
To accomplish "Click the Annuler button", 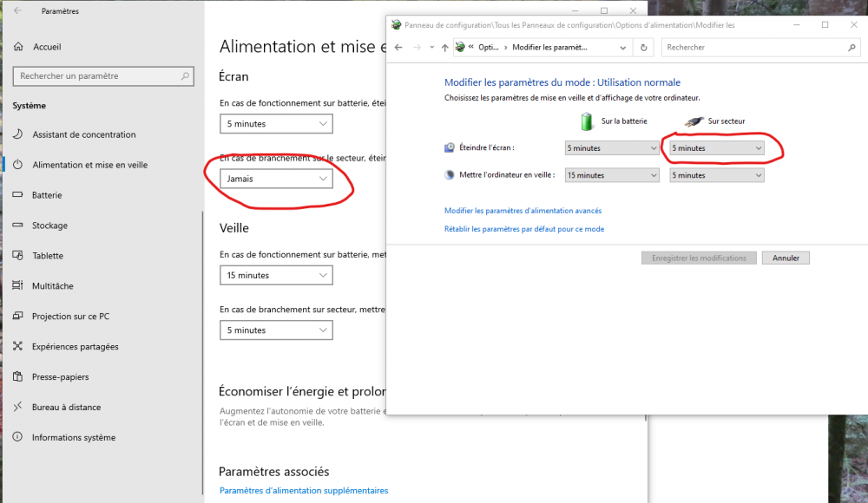I will (x=786, y=258).
